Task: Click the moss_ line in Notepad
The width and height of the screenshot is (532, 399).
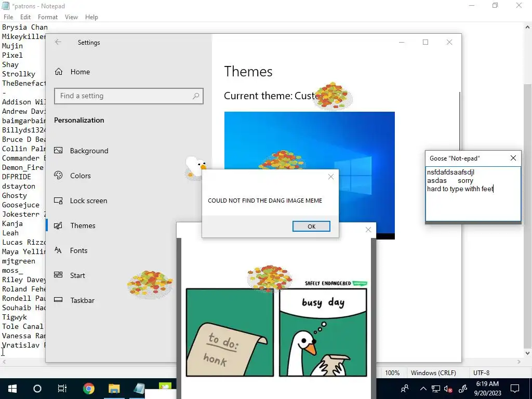Action: pyautogui.click(x=12, y=270)
